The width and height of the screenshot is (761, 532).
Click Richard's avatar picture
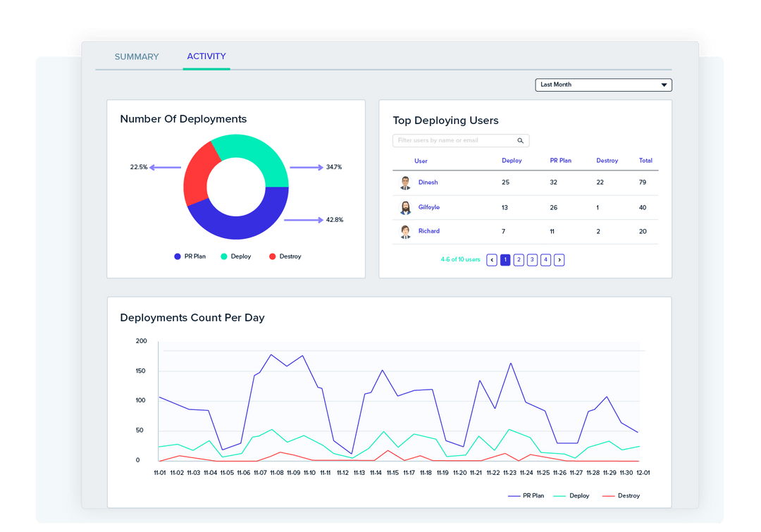pyautogui.click(x=405, y=230)
